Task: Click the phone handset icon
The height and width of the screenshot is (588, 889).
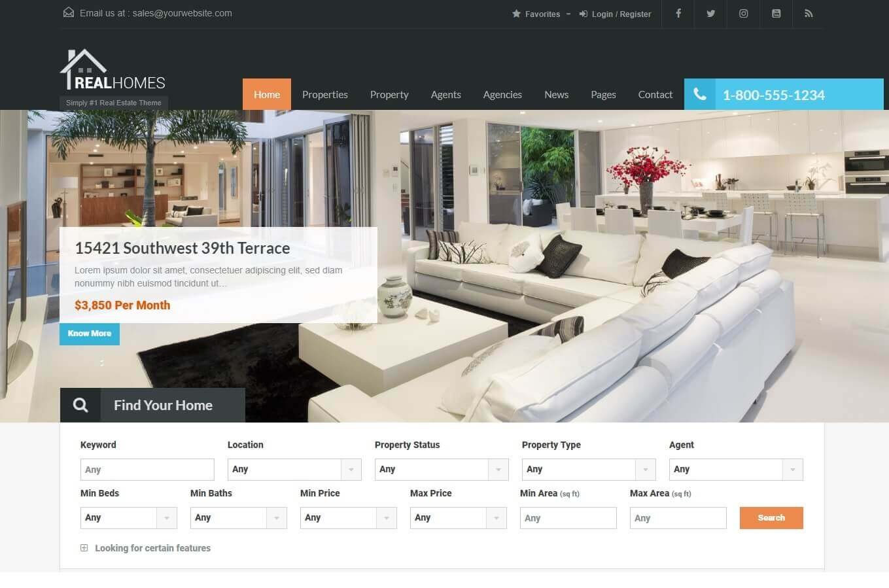Action: (700, 94)
